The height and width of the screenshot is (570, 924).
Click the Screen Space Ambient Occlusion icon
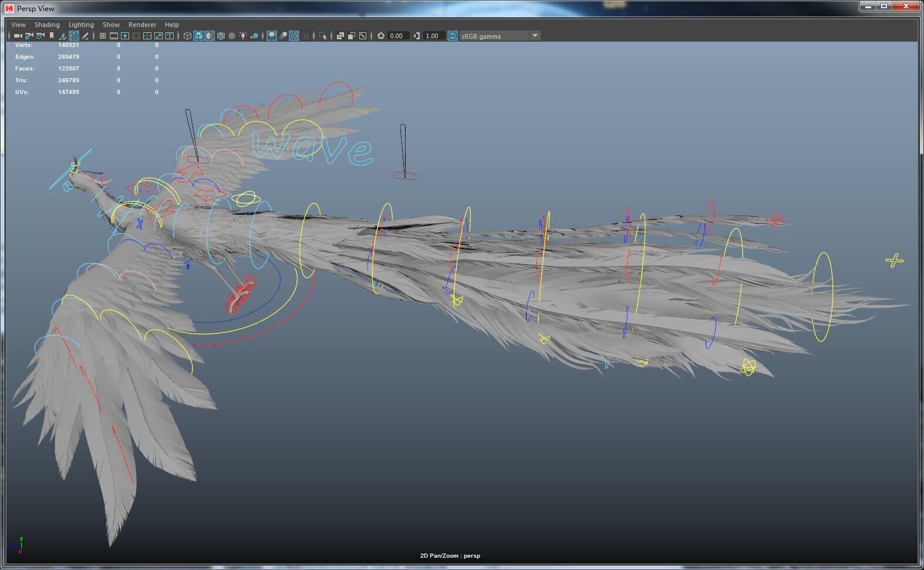point(272,36)
